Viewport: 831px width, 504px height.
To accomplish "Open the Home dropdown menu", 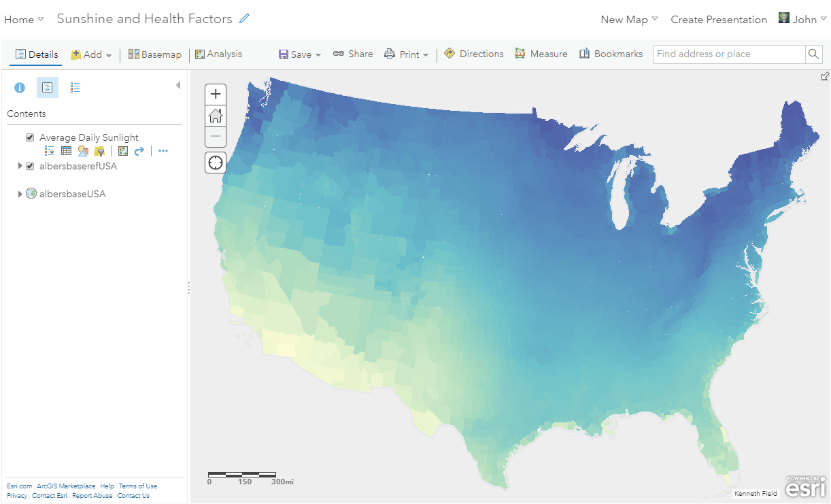I will (24, 19).
